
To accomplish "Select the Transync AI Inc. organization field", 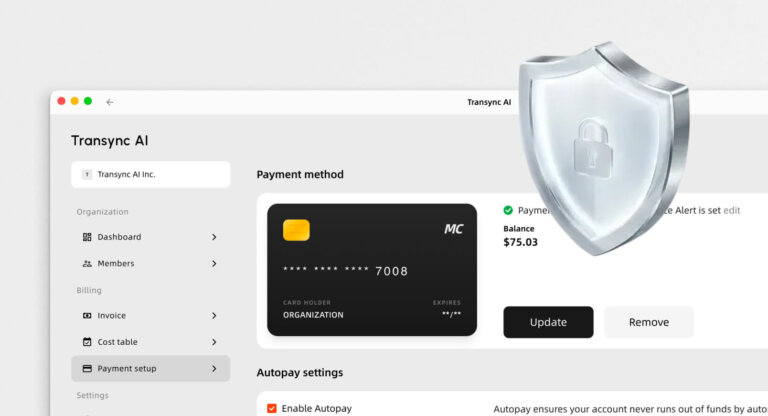I will pos(150,174).
